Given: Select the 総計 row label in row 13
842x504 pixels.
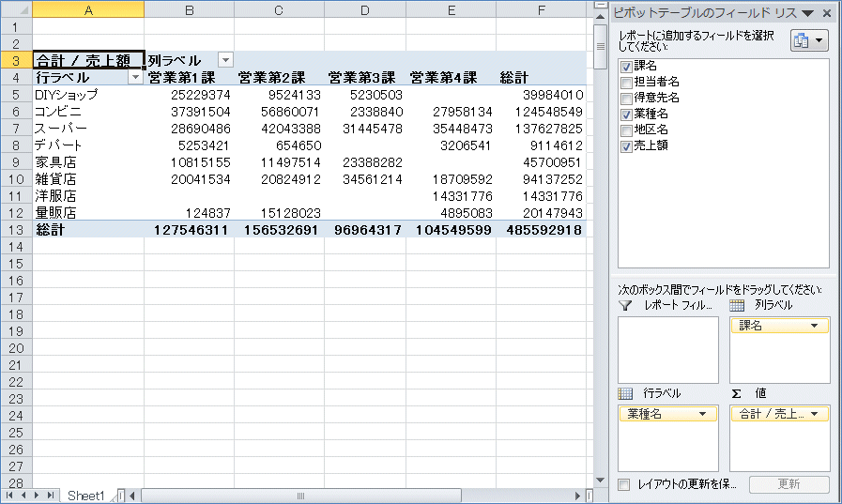Looking at the screenshot, I should pyautogui.click(x=88, y=230).
